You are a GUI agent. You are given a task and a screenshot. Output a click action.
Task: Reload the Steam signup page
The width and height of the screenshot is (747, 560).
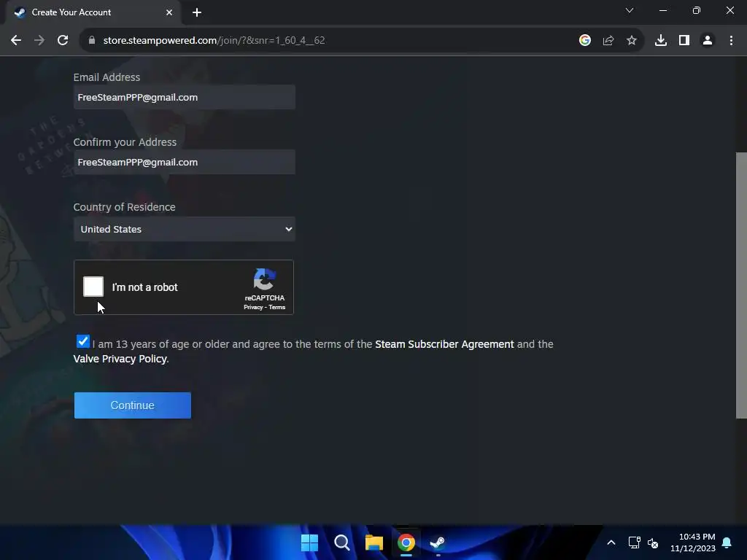click(63, 41)
